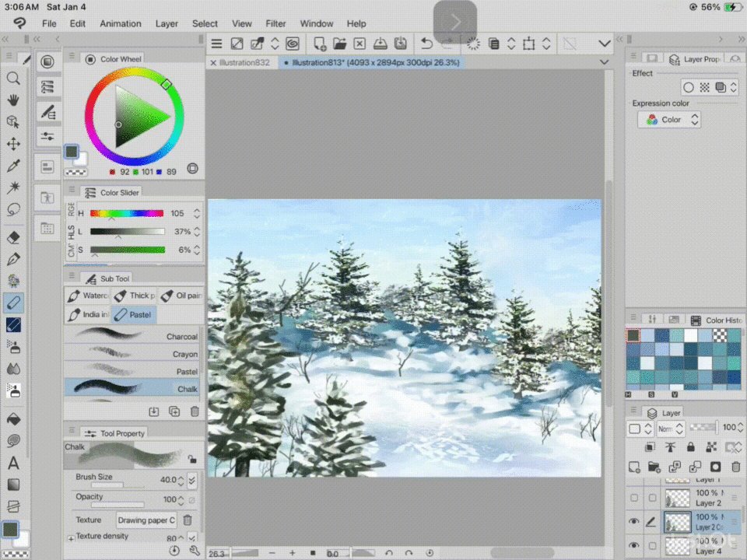Screen dimensions: 747x560
Task: Select the Auto Select magic wand
Action: pos(13,187)
